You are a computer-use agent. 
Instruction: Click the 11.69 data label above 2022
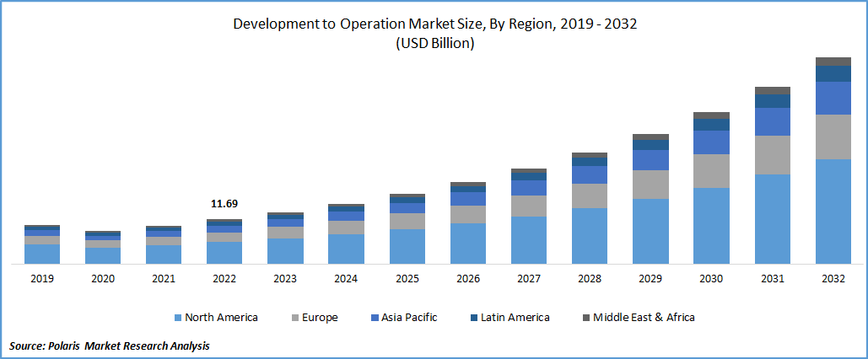224,204
